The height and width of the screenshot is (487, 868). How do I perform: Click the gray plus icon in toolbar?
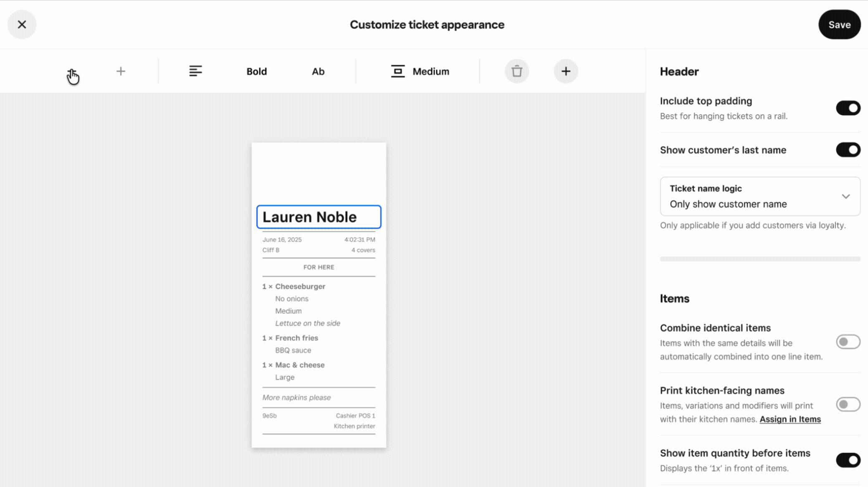pos(121,71)
